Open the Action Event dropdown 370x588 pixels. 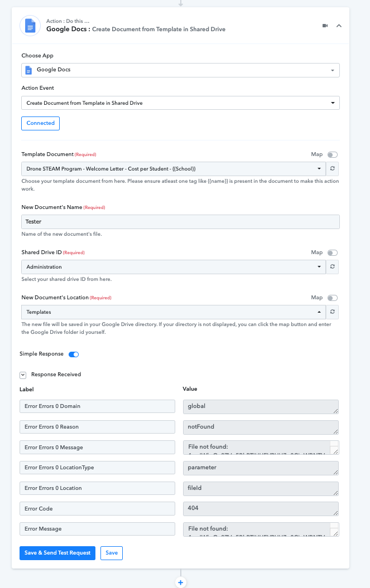click(x=180, y=103)
